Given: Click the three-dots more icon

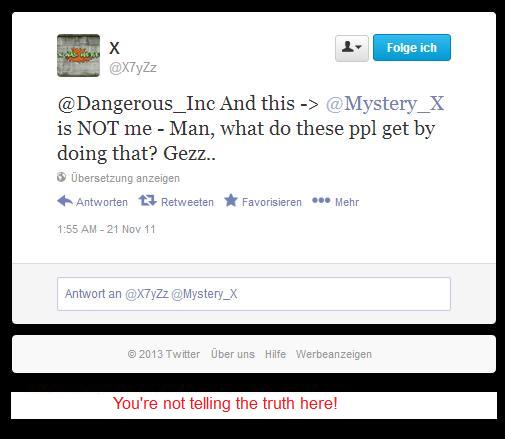Looking at the screenshot, I should pyautogui.click(x=321, y=200).
